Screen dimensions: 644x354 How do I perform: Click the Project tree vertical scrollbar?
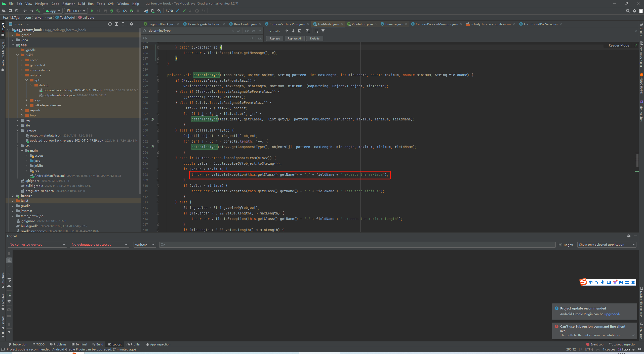click(x=140, y=111)
